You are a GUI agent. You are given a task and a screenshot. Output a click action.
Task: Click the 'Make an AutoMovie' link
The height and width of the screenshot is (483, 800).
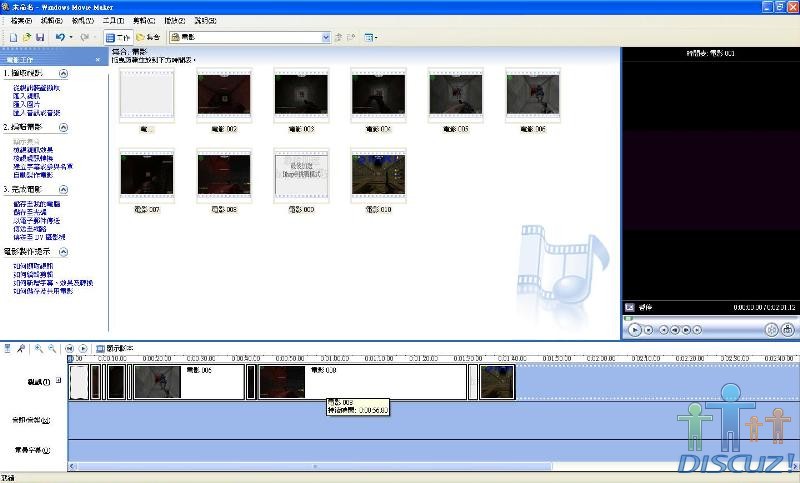33,174
